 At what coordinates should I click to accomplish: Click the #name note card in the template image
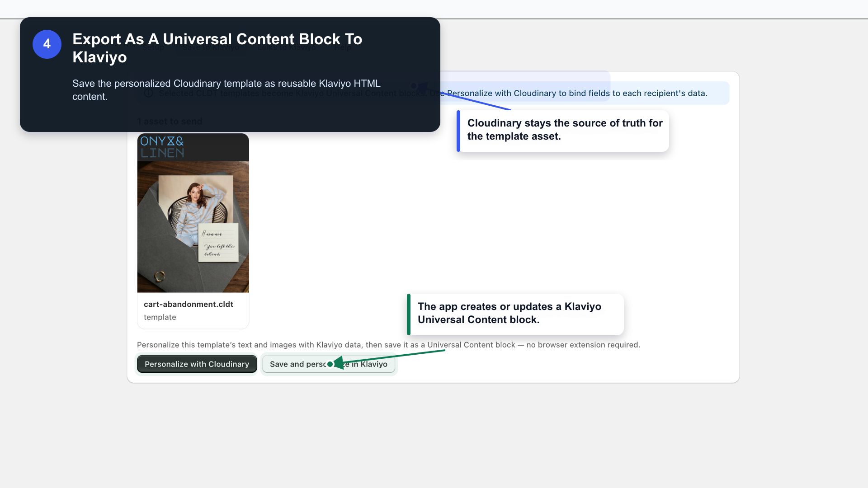(219, 242)
